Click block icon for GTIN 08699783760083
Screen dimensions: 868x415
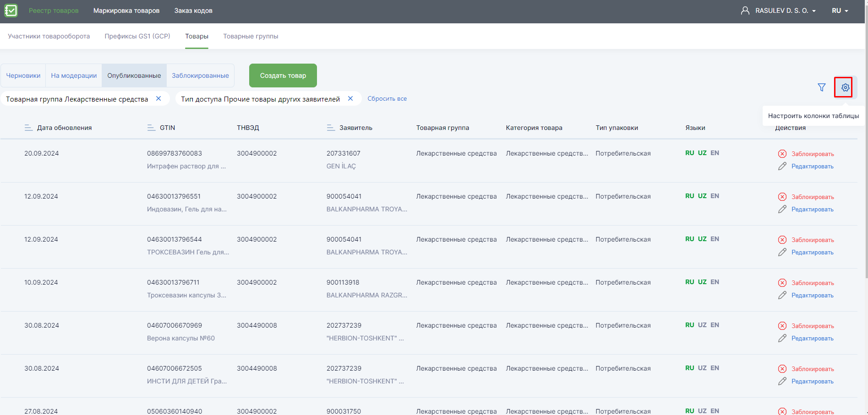tap(782, 154)
